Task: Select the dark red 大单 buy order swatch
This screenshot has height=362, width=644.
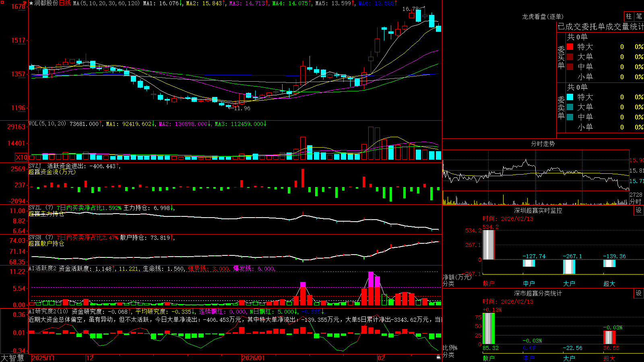Action: (570, 57)
